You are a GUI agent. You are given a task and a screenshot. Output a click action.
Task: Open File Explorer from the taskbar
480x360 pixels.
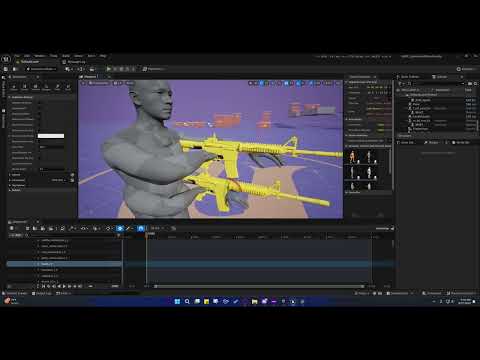point(255,301)
